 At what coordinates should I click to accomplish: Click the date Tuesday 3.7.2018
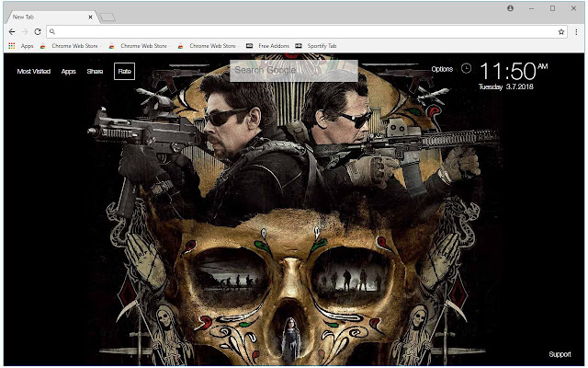[x=506, y=86]
